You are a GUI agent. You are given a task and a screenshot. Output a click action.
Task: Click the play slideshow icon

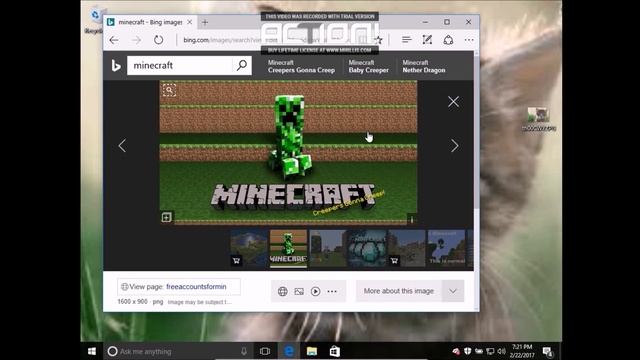[316, 291]
